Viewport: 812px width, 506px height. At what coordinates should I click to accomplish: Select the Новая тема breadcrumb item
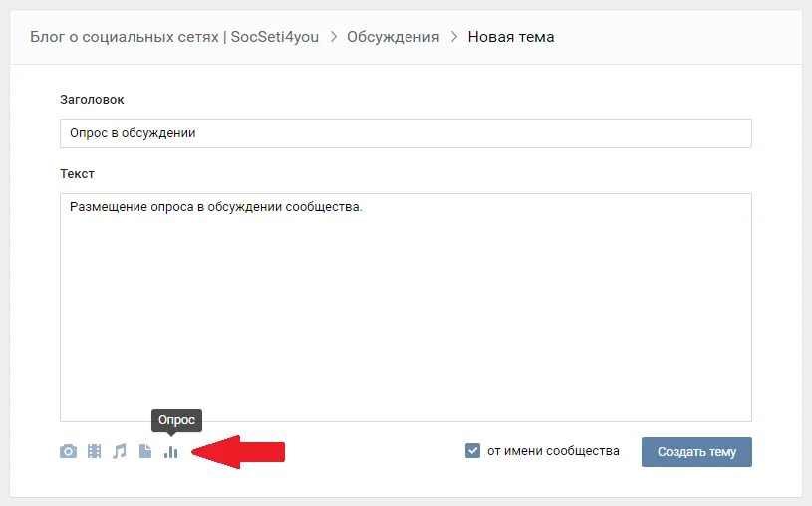(x=510, y=37)
